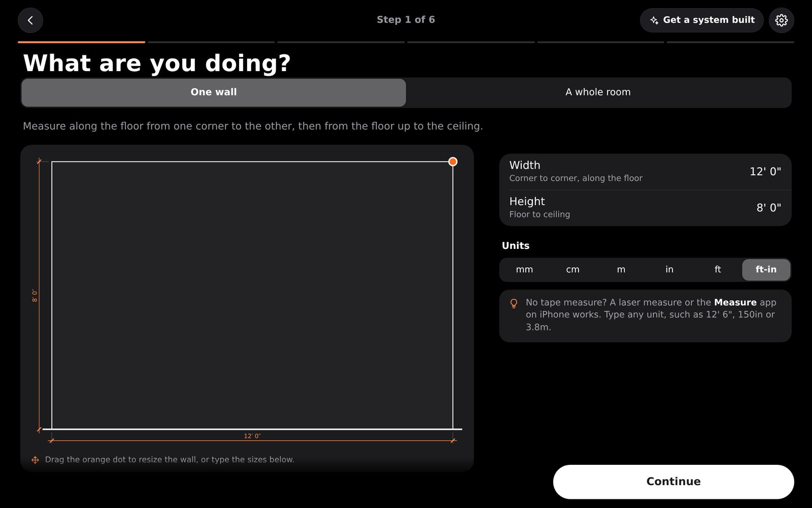
Task: Click the 'Floor to ceiling' text
Action: pyautogui.click(x=539, y=214)
